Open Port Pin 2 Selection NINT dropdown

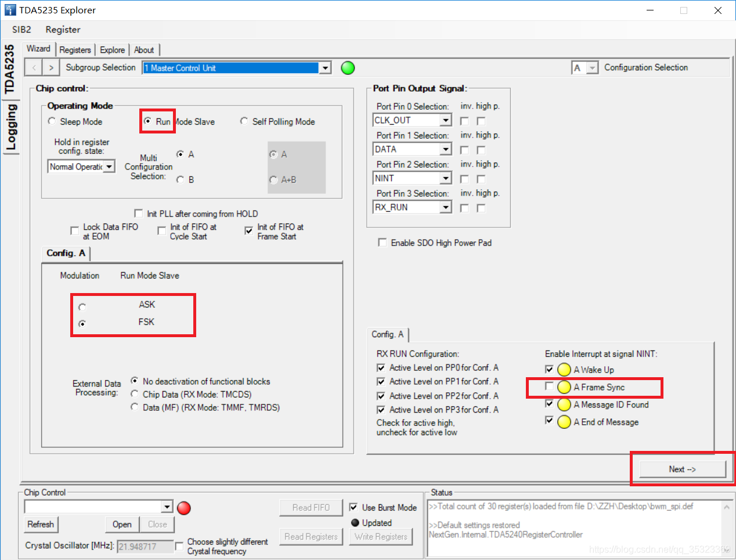coord(445,178)
